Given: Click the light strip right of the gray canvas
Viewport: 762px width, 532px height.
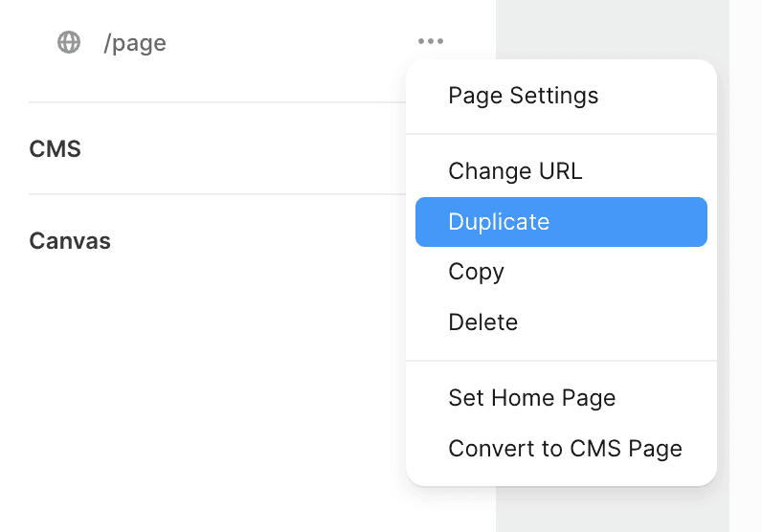Looking at the screenshot, I should coord(746,266).
